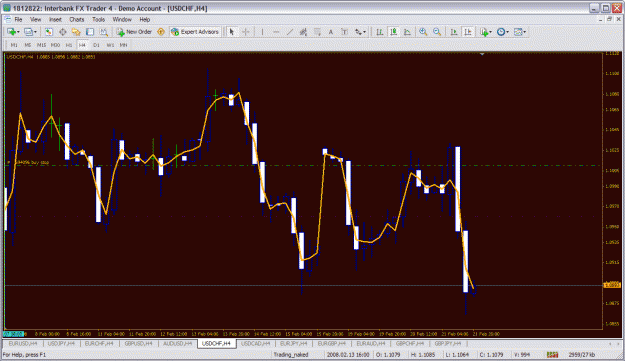Open the Charts menu
This screenshot has width=625, height=361.
[77, 20]
